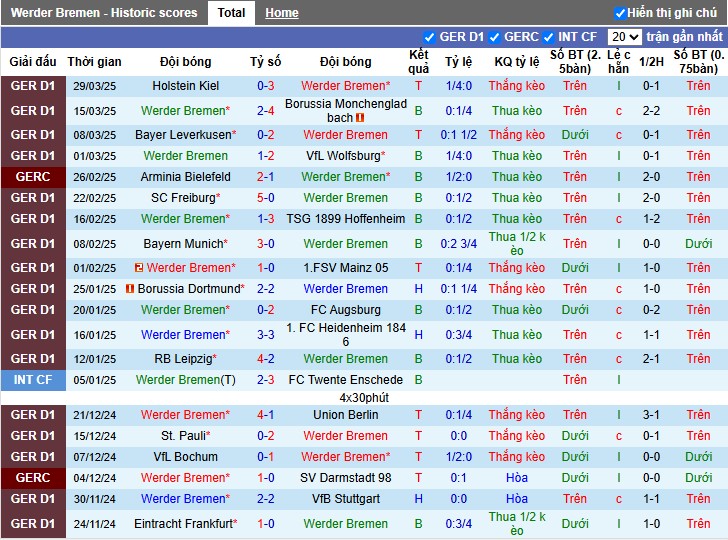Viewport: 728px width, 540px height.
Task: Click red card icon before Borussia Dortmund
Action: click(x=130, y=288)
